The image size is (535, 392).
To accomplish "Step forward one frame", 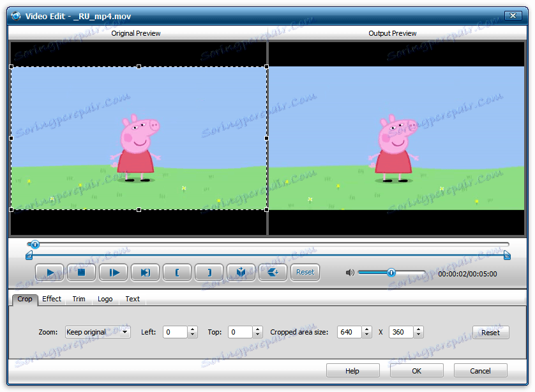I will tap(113, 272).
